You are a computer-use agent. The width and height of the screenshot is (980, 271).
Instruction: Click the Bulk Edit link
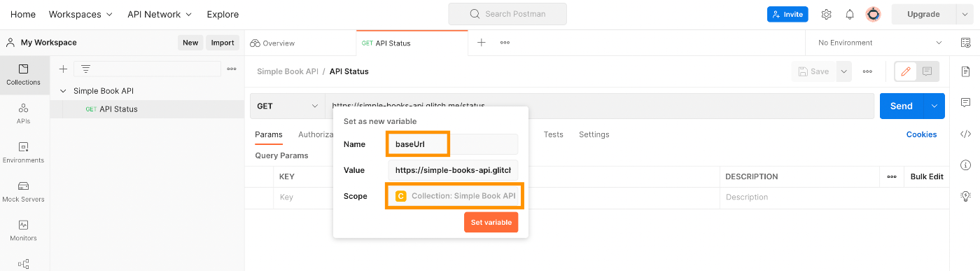click(x=927, y=176)
